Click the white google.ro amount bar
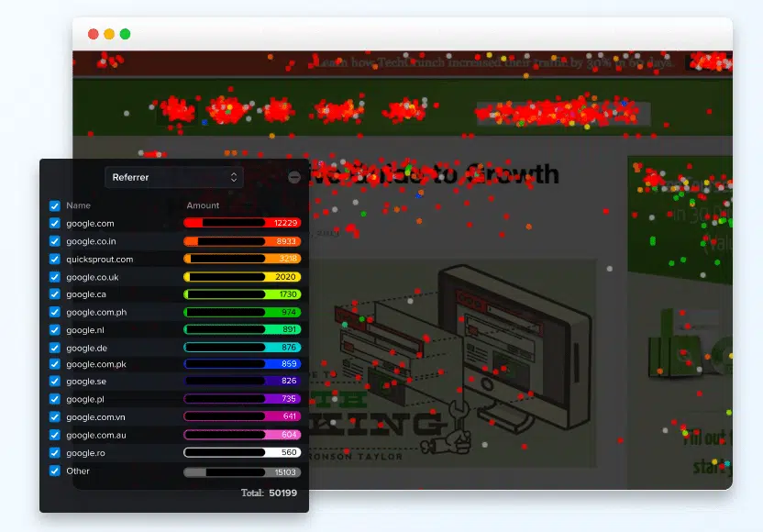This screenshot has height=532, width=763. click(242, 452)
